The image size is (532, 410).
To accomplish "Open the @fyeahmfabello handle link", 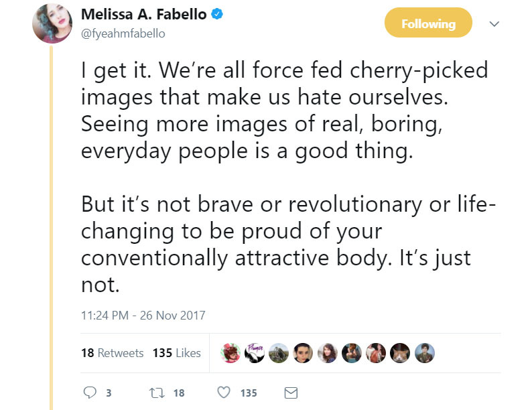I will (x=123, y=33).
